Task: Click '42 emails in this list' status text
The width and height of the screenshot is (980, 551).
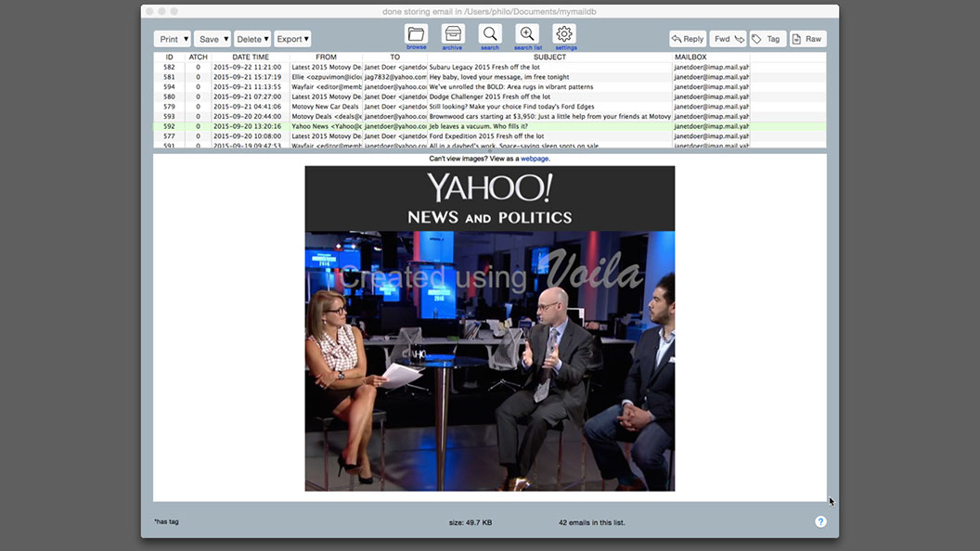Action: pyautogui.click(x=592, y=522)
